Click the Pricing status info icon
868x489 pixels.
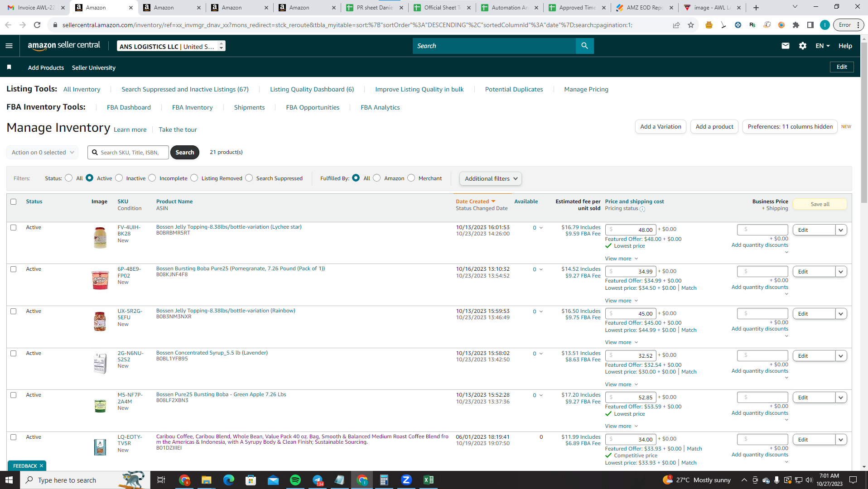tap(642, 209)
